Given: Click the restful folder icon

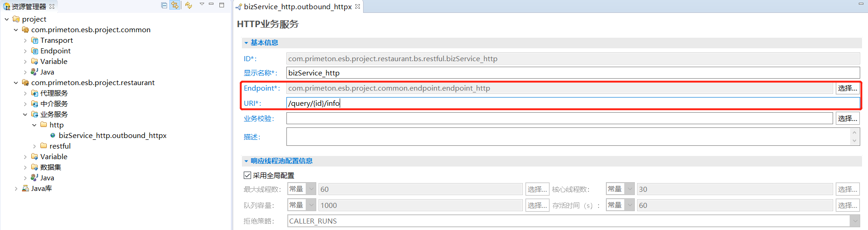Looking at the screenshot, I should pos(44,146).
